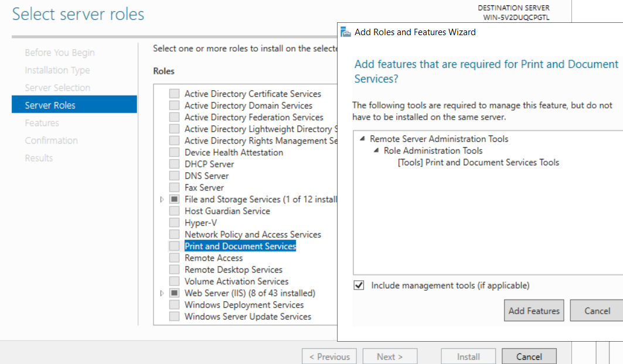
Task: Check Active Directory Rights Management role
Action: click(174, 141)
